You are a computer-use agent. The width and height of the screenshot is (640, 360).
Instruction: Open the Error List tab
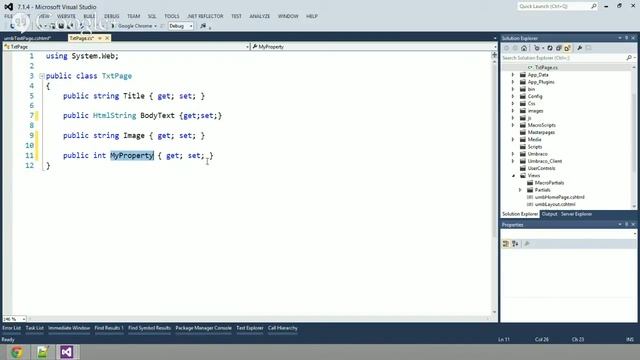(11, 328)
